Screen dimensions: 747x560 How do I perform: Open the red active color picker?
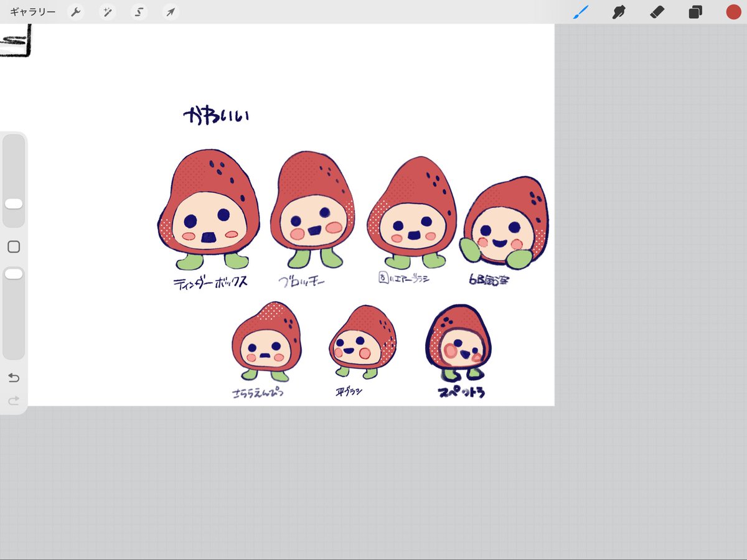pos(733,12)
